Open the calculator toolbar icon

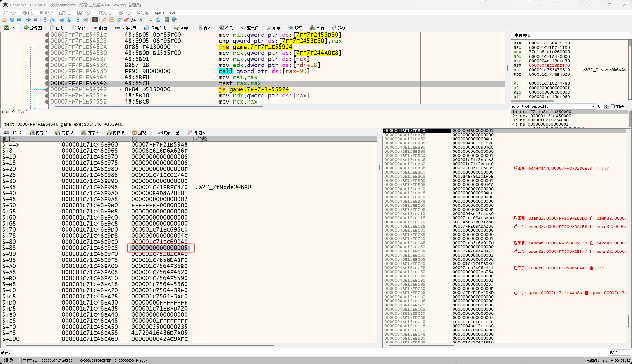coord(167,20)
